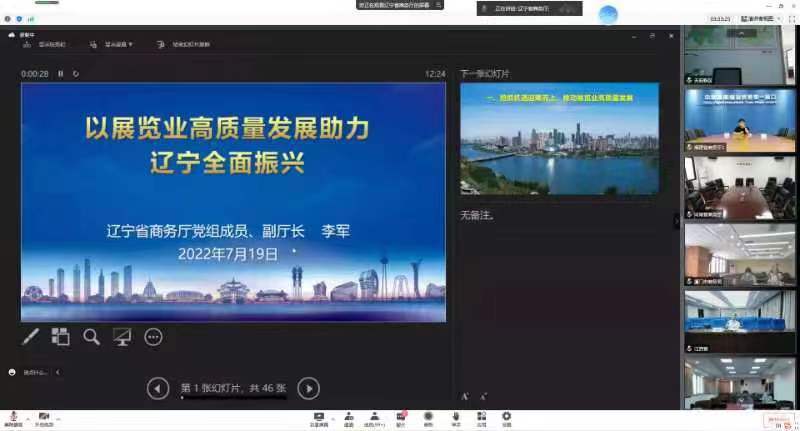Open the emoji icon beside chat input

coord(12,372)
